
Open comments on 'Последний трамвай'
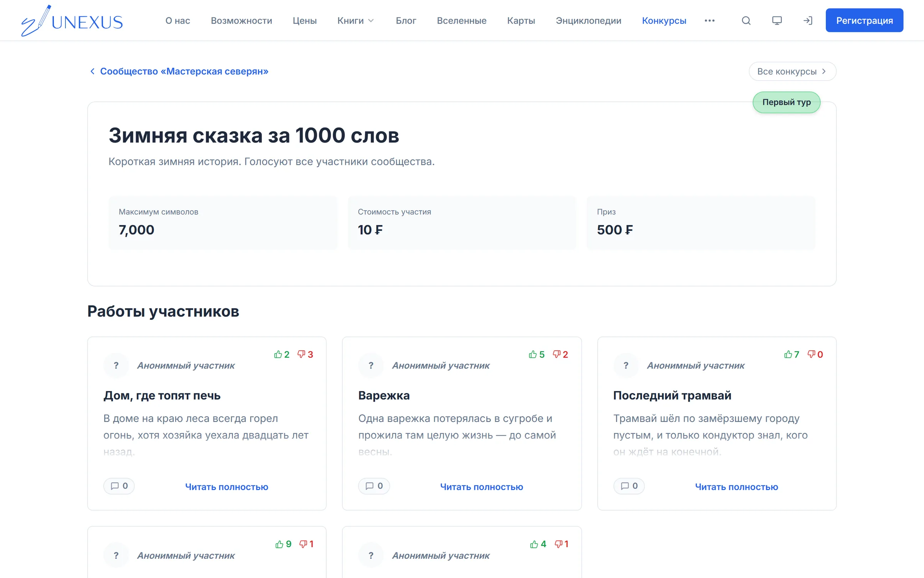tap(629, 486)
